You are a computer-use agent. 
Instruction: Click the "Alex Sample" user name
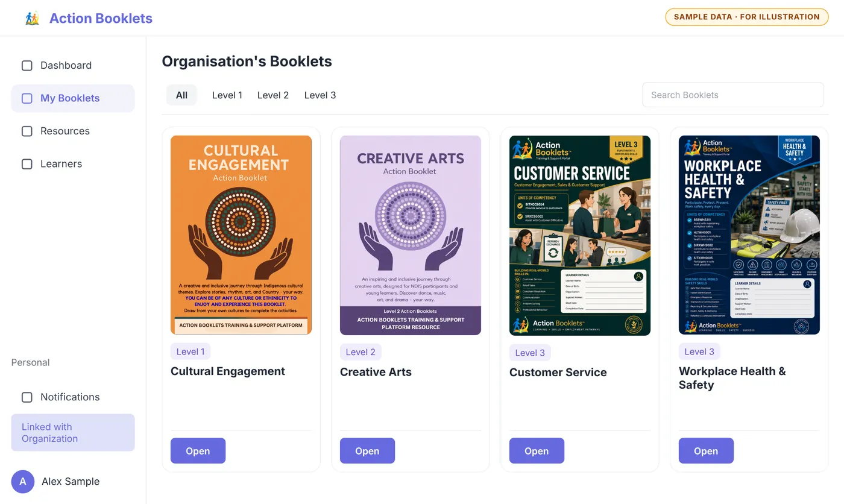point(71,482)
